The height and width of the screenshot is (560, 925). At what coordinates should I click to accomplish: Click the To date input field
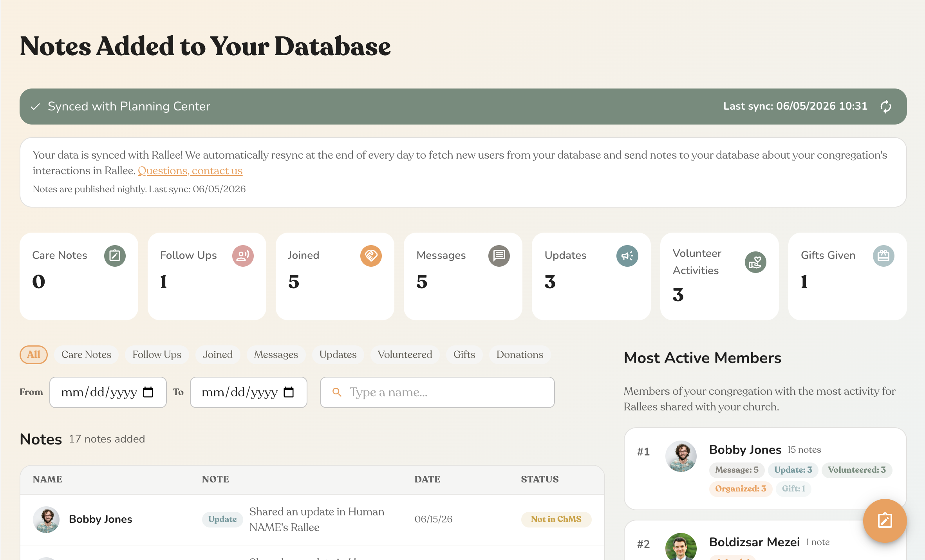pyautogui.click(x=249, y=392)
